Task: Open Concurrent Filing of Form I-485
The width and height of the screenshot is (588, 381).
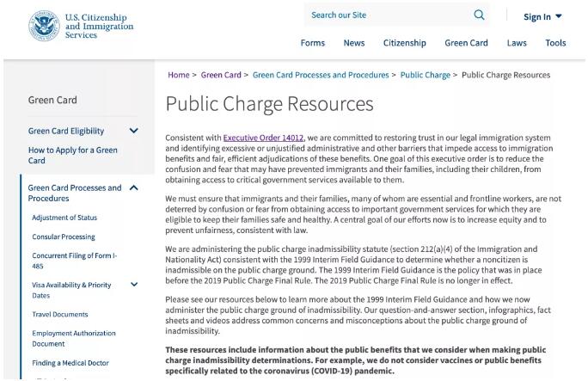Action: 75,261
